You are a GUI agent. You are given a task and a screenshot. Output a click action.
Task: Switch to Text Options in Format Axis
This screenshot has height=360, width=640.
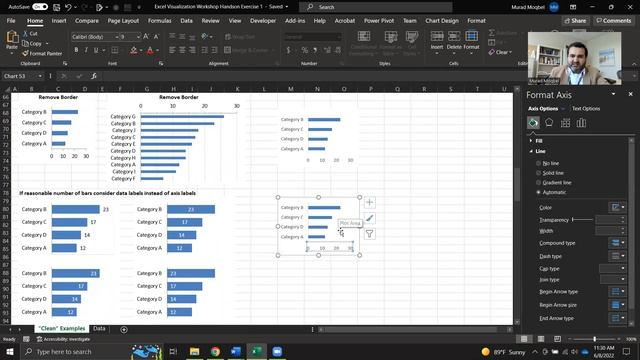pos(586,109)
